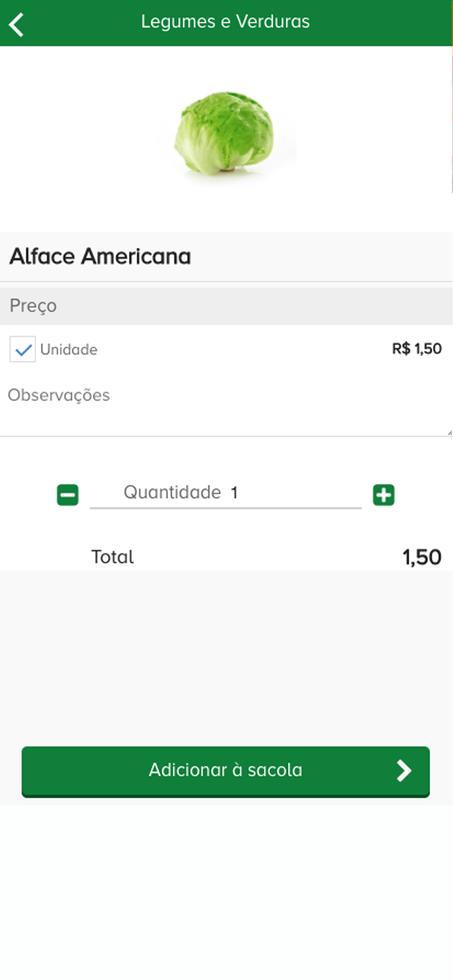This screenshot has width=453, height=980.
Task: Click the Quantidade label text
Action: (172, 492)
